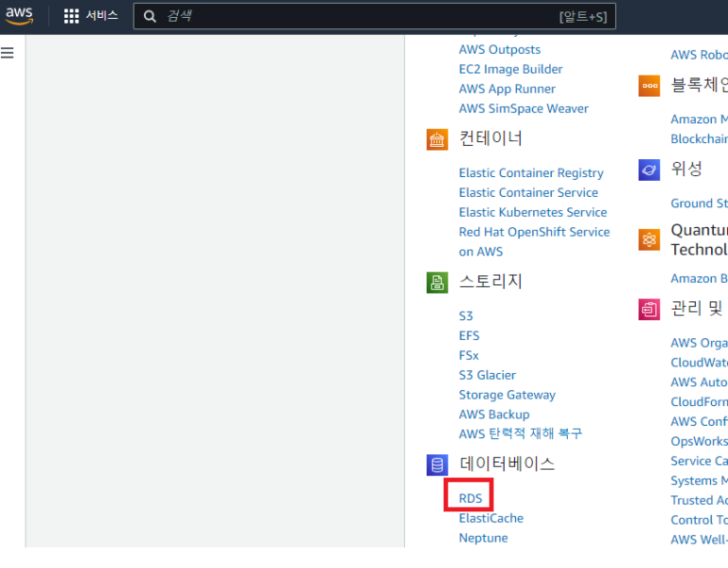The image size is (728, 568).
Task: Select the 스토리지 heading text
Action: [491, 282]
